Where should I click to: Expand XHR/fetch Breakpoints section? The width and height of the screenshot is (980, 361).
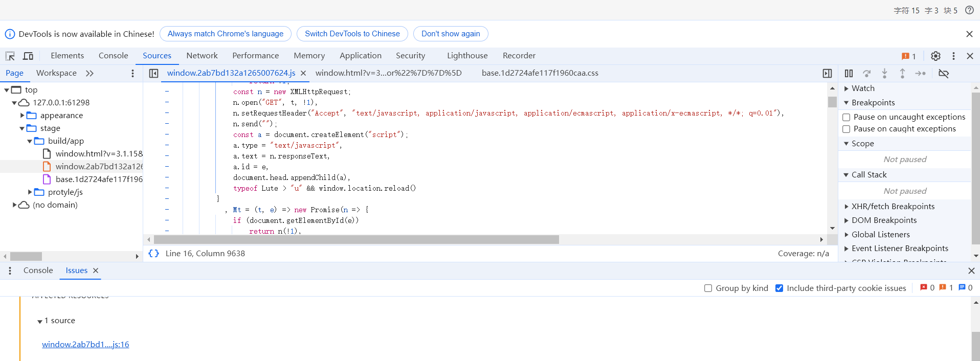click(x=847, y=207)
